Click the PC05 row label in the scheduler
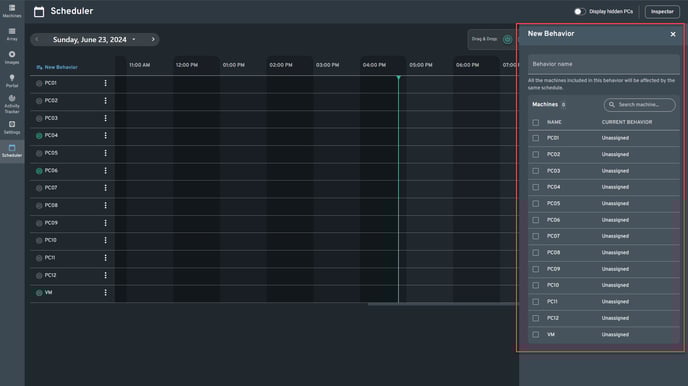 (x=51, y=153)
